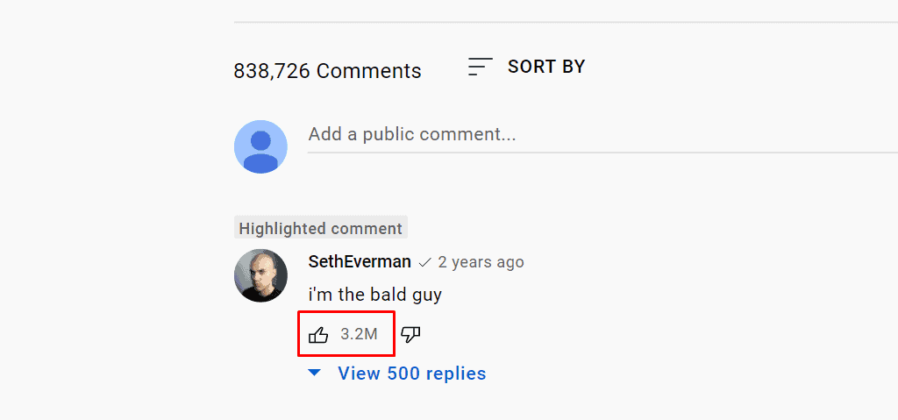Click the 3.2M like count
Screen dimensions: 898x420
tap(359, 334)
